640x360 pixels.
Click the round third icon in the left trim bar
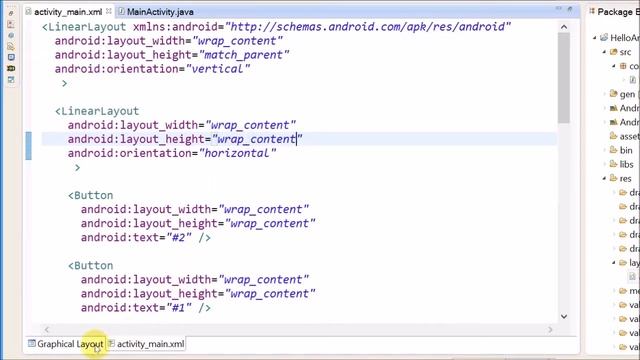11,36
